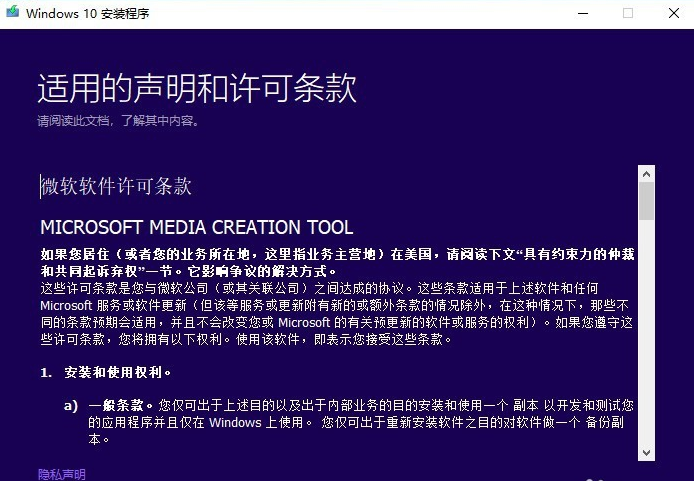Click the license scrollbar up arrow

(x=647, y=173)
